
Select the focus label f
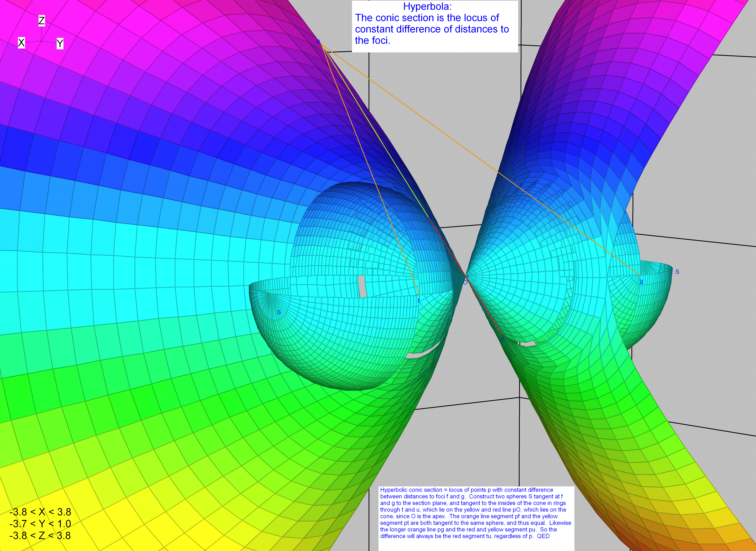pyautogui.click(x=419, y=301)
